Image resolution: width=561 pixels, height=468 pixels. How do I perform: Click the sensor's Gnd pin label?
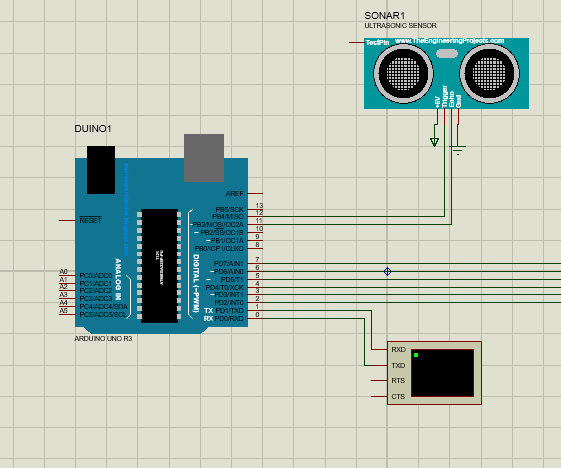click(x=458, y=101)
